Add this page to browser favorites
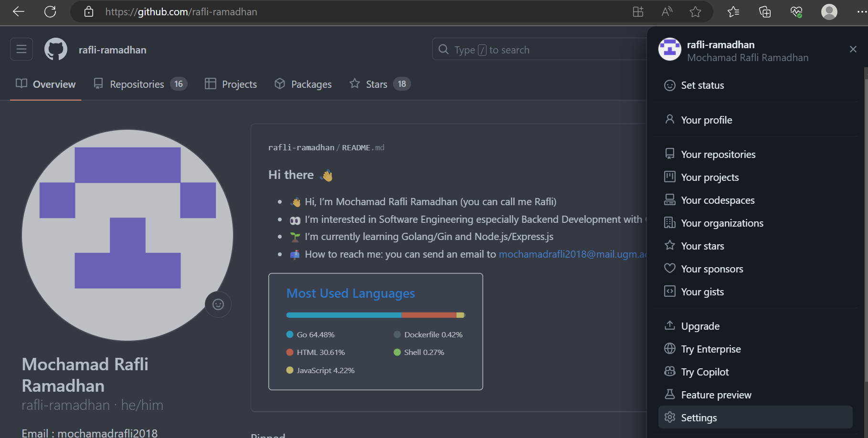This screenshot has width=868, height=438. [x=695, y=12]
